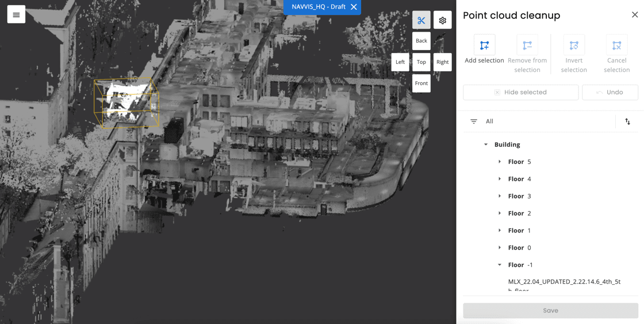Click the sort order arrows icon

coord(627,121)
